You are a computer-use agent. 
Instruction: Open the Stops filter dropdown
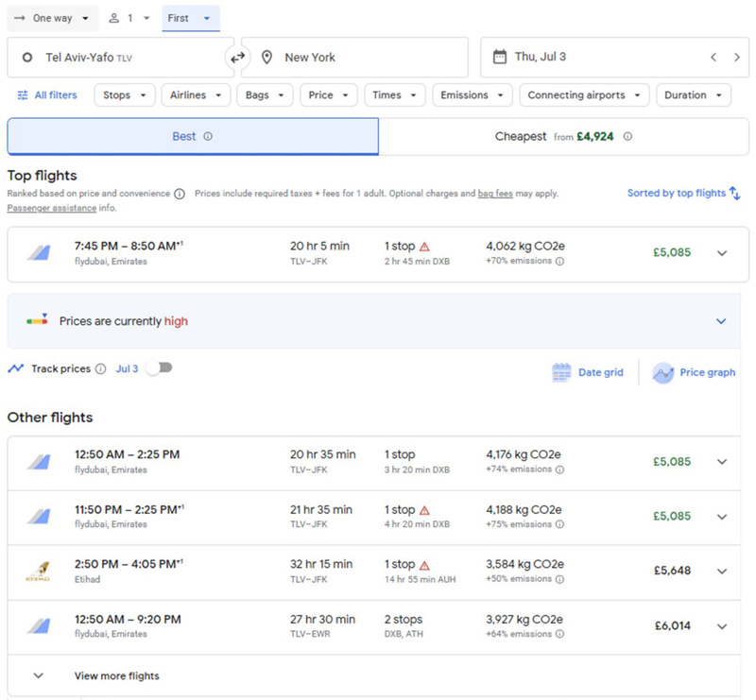point(128,95)
